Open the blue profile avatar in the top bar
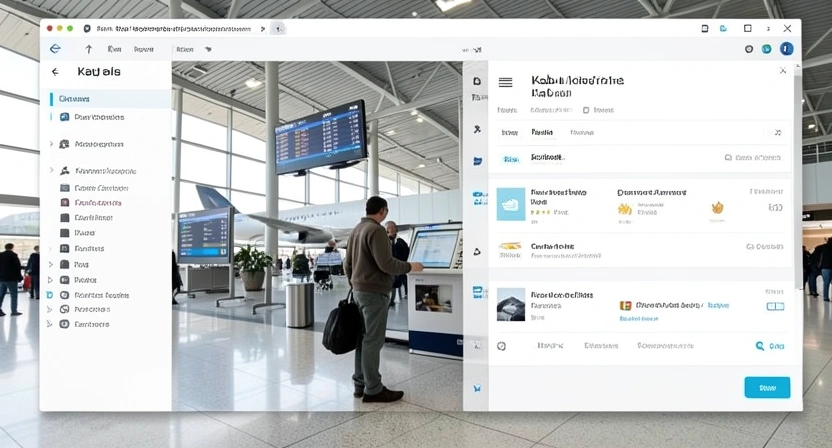Screen dimensions: 832x448 pos(787,49)
